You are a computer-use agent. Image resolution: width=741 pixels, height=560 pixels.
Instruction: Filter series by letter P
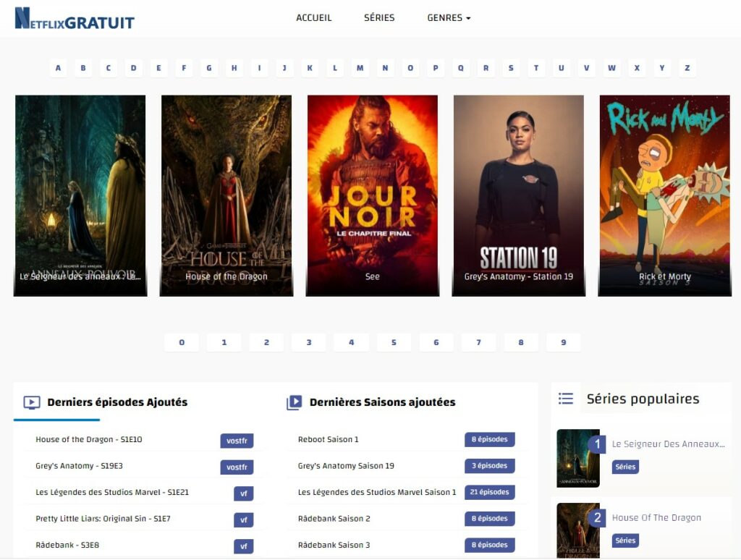435,68
